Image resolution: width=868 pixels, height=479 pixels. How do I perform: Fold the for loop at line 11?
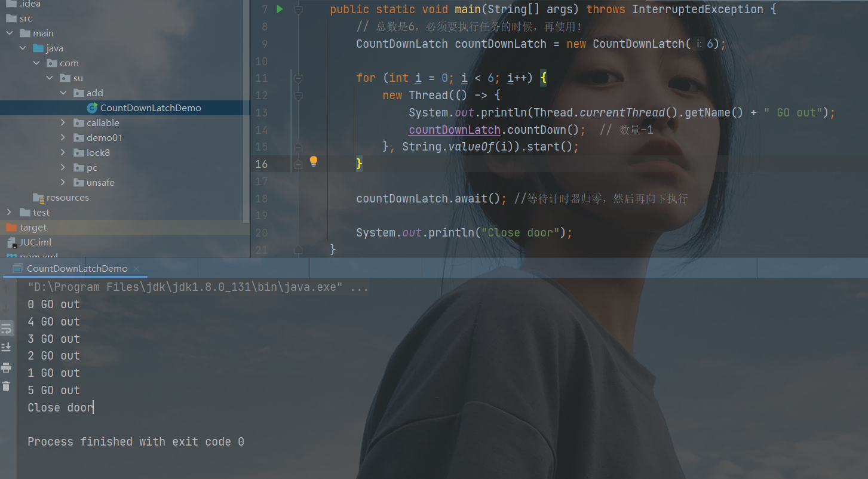(x=298, y=78)
